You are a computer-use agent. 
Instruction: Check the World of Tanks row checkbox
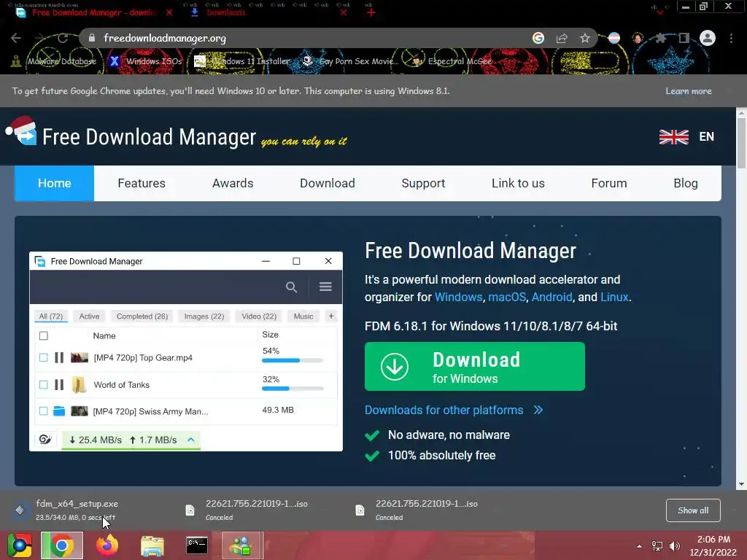(43, 385)
